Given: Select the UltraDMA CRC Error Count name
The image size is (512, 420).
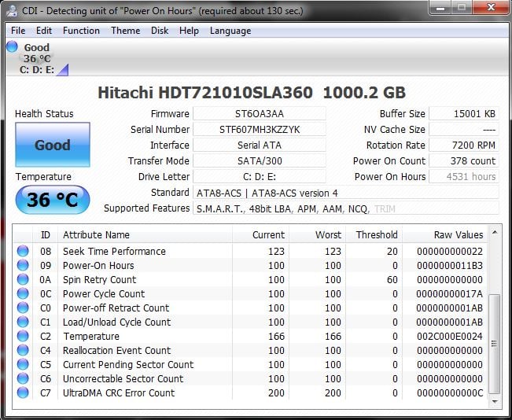Looking at the screenshot, I should [x=119, y=393].
